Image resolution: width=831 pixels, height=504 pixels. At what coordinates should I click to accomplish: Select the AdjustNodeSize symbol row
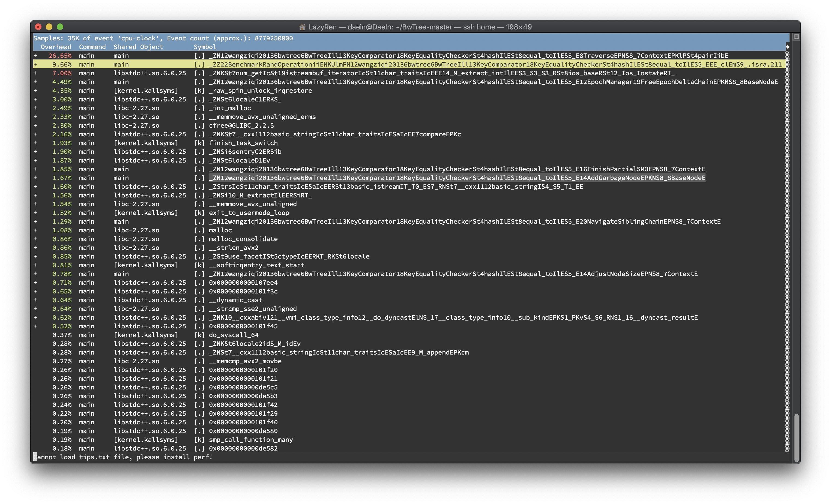[x=453, y=274]
